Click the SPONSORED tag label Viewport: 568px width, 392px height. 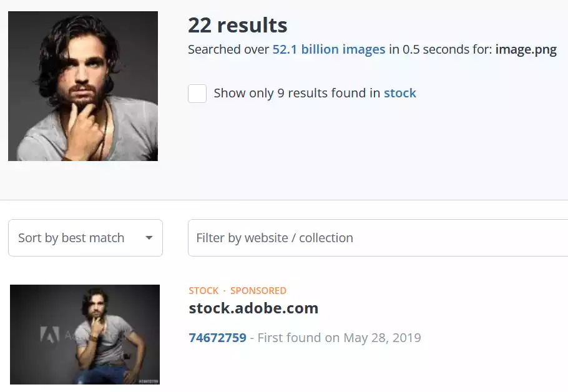258,291
